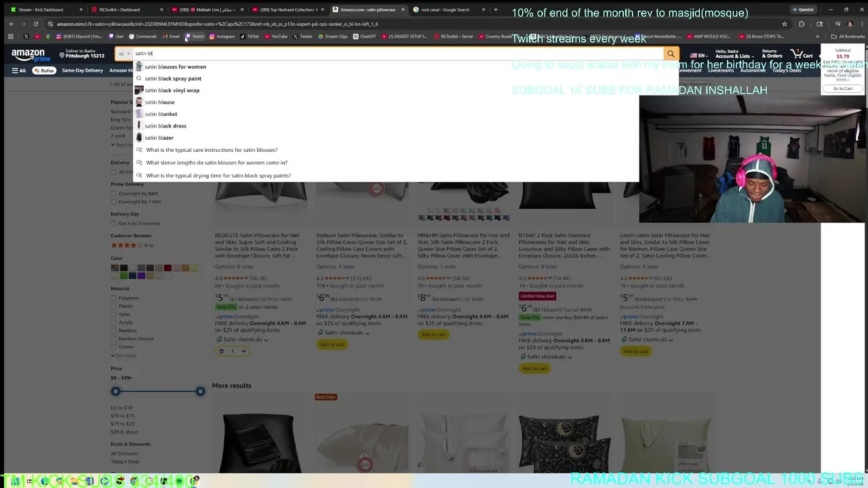Open the Twitch bookmark
This screenshot has width=868, height=488.
(195, 37)
